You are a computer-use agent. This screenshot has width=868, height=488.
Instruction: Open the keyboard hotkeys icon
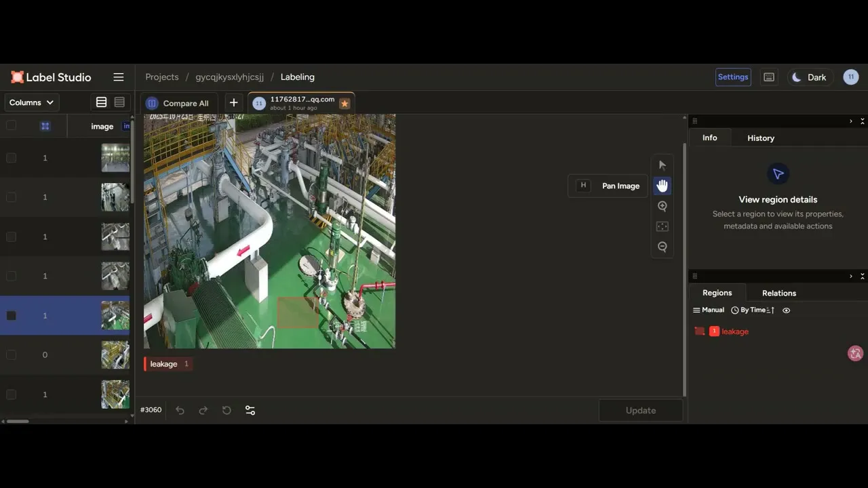pos(769,77)
